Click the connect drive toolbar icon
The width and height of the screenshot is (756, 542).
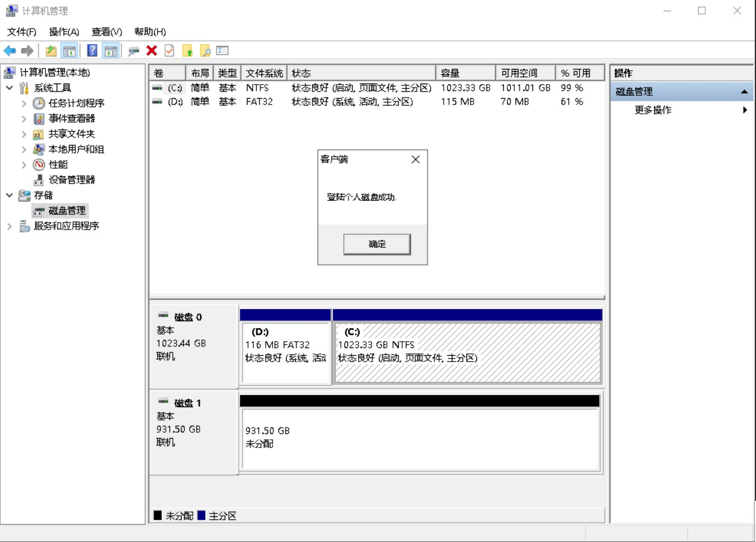click(x=134, y=51)
